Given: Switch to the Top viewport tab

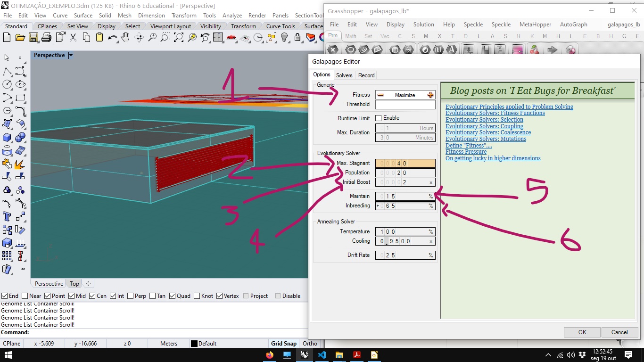Looking at the screenshot, I should click(74, 283).
